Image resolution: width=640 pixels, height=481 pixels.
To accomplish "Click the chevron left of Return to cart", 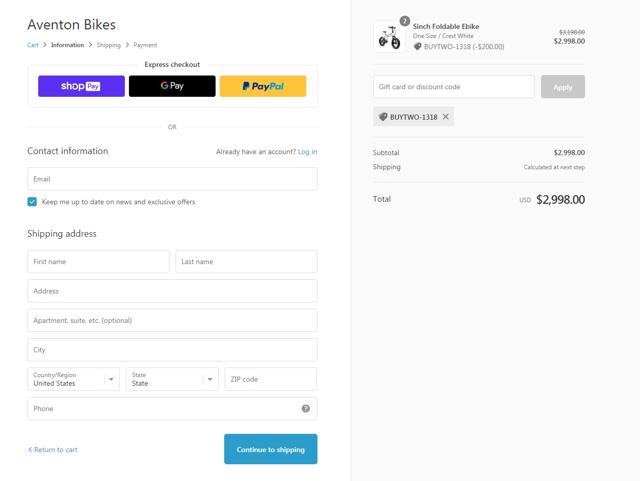I will 30,450.
